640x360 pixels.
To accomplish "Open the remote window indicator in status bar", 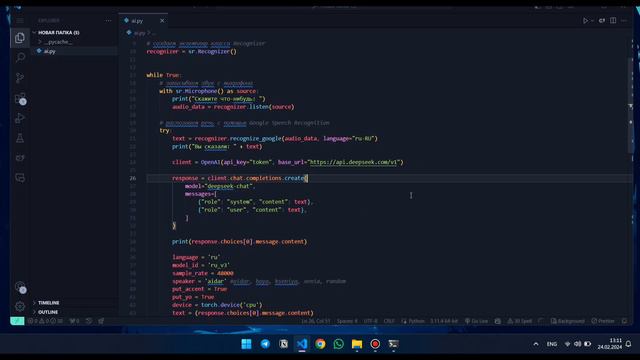I will point(17,321).
